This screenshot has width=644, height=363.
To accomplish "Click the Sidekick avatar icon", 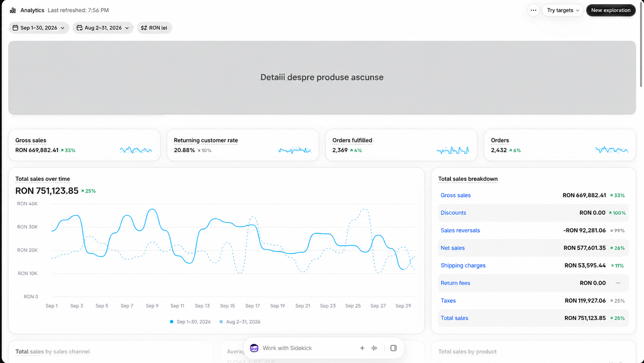I will click(x=254, y=348).
